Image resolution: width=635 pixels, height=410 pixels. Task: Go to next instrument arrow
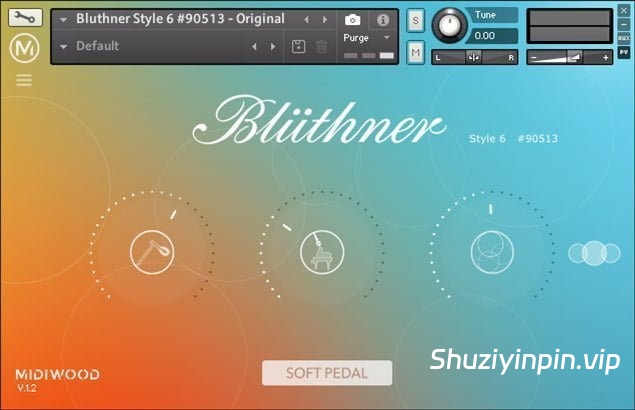tap(324, 19)
